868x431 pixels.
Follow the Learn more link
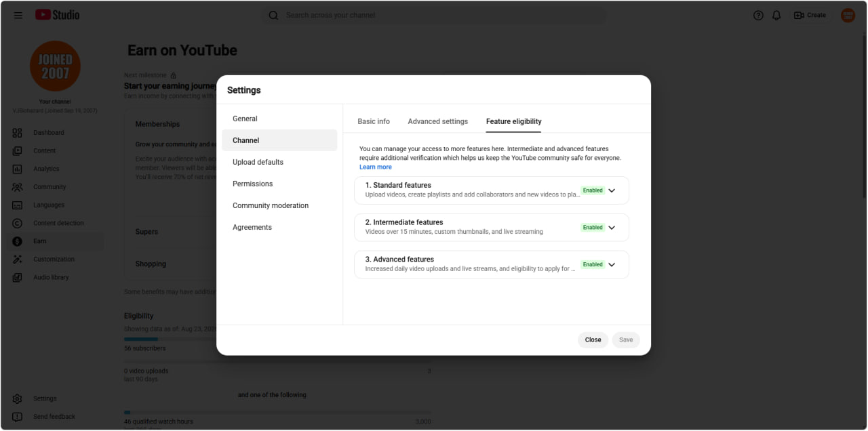pos(376,167)
